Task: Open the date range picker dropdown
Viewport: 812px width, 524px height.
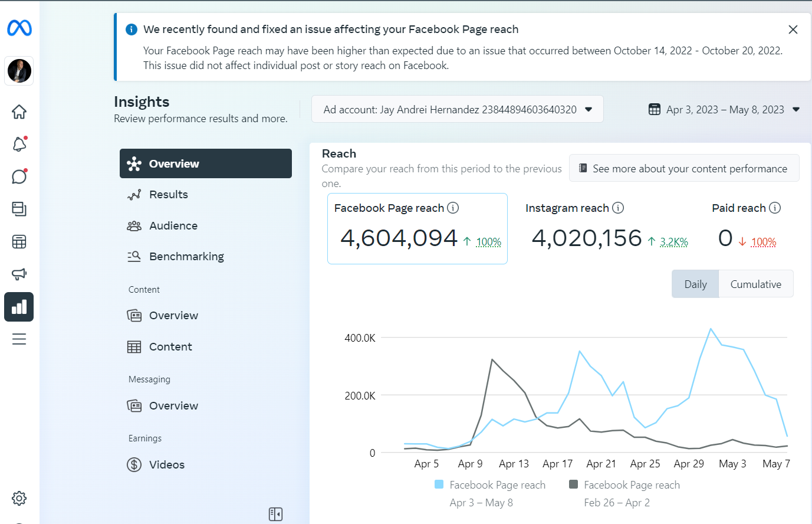Action: 724,110
